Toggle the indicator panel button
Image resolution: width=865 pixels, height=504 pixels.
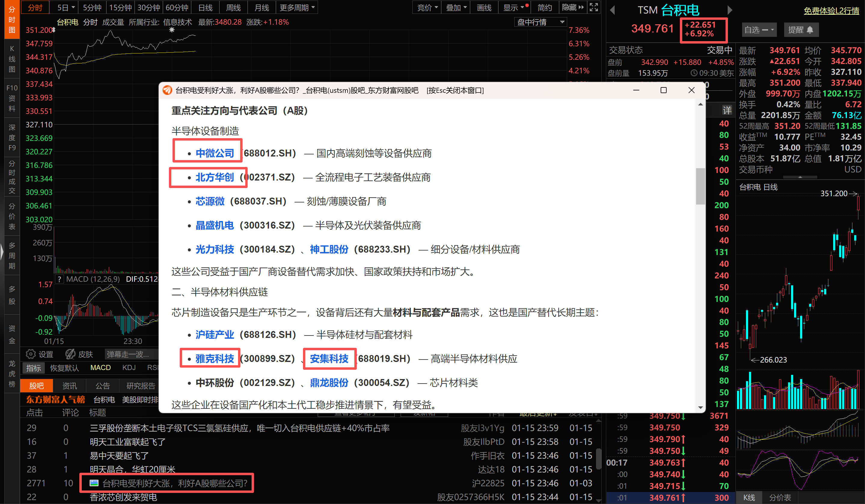click(x=33, y=368)
